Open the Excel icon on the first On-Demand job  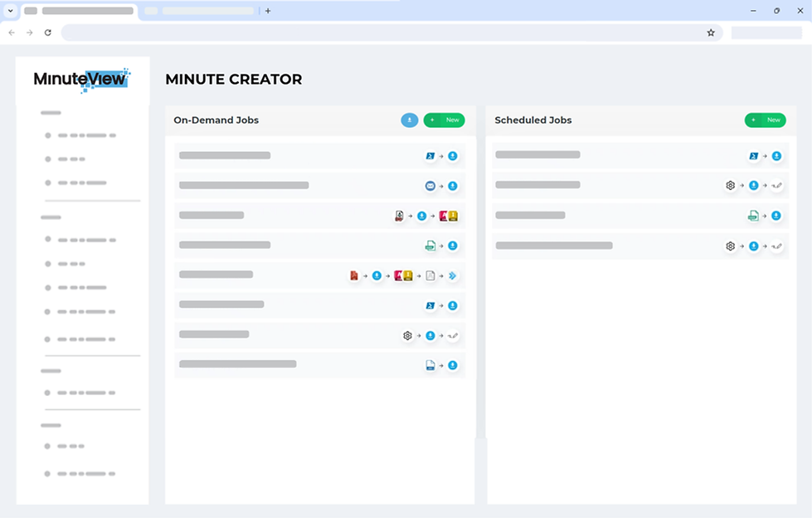click(430, 155)
